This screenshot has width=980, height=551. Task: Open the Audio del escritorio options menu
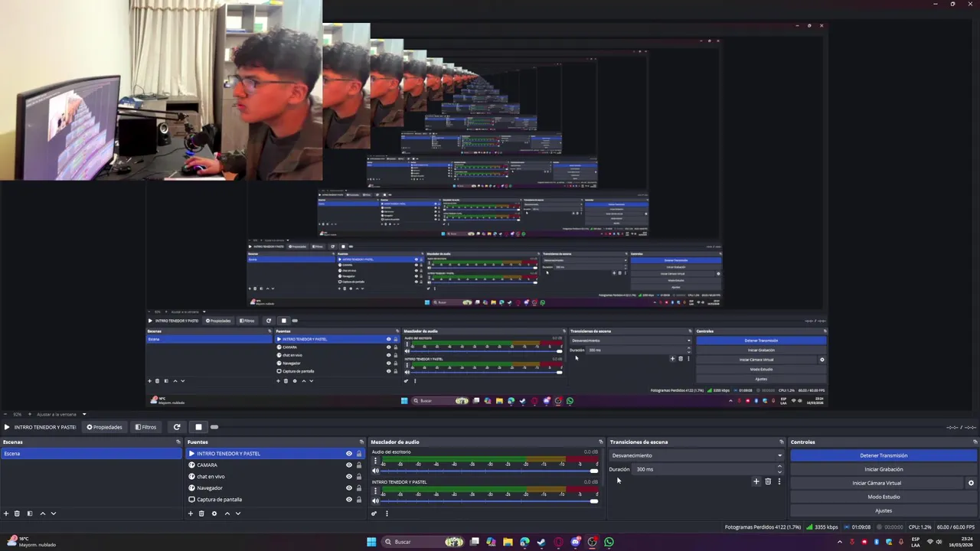click(x=375, y=462)
